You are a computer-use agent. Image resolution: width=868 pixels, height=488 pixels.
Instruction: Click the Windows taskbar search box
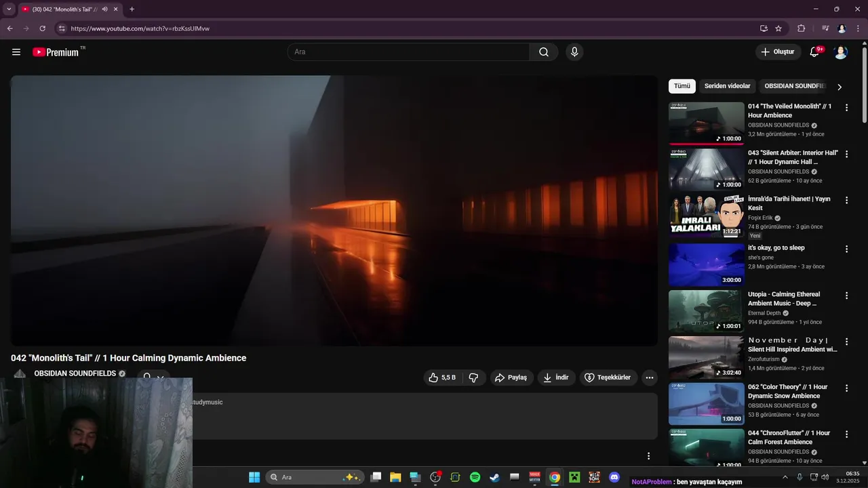[315, 477]
